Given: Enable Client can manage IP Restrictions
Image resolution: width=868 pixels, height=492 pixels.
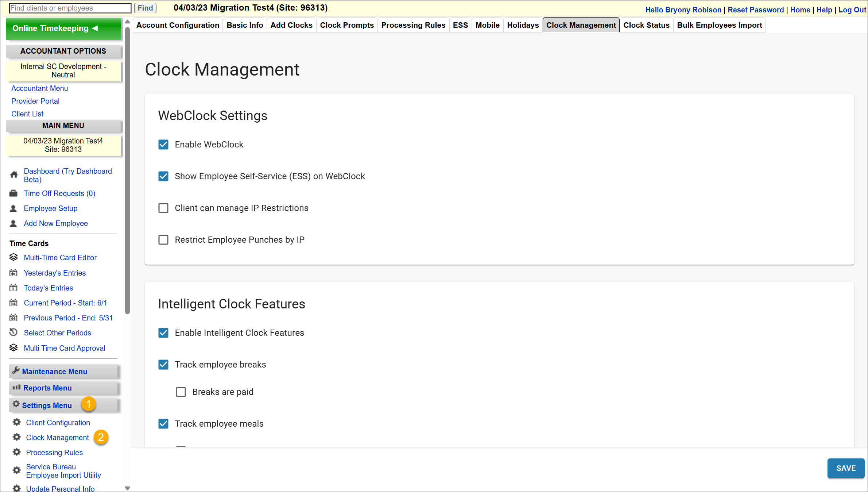Looking at the screenshot, I should coord(163,208).
